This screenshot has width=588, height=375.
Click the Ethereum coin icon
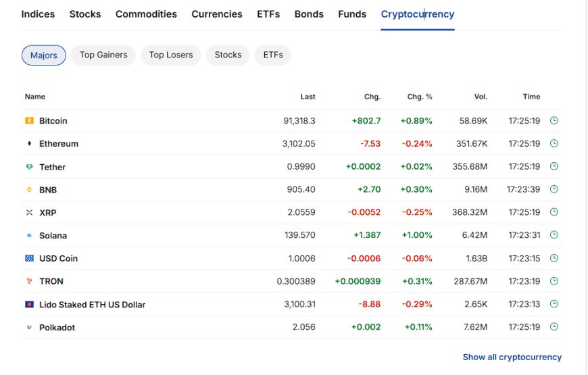pos(29,143)
